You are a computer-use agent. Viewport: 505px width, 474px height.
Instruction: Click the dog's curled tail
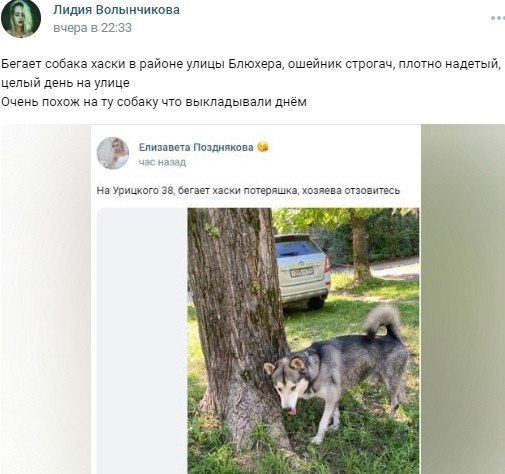[382, 321]
